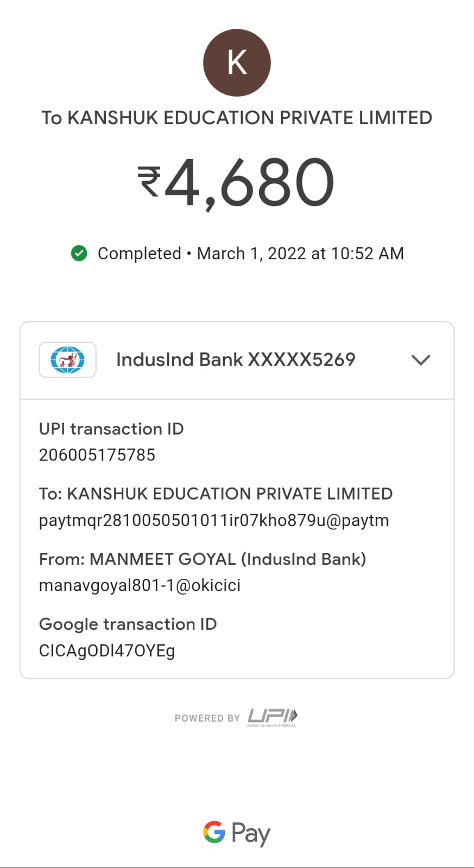Click the green Completed checkmark icon

tap(79, 253)
